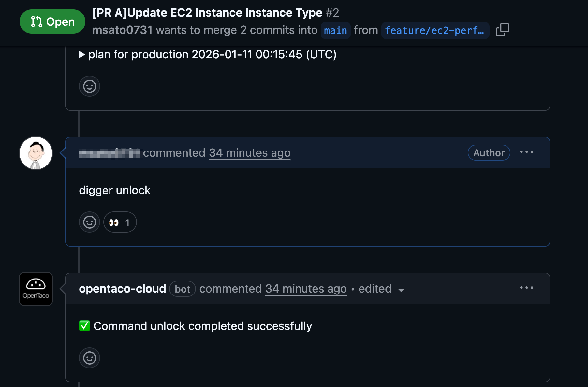Click the author's avatar picture
588x387 pixels.
36,153
